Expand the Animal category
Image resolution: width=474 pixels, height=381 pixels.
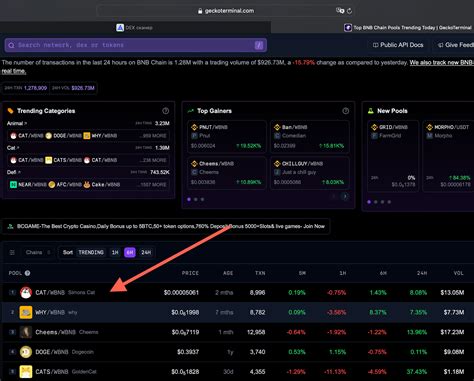(17, 123)
